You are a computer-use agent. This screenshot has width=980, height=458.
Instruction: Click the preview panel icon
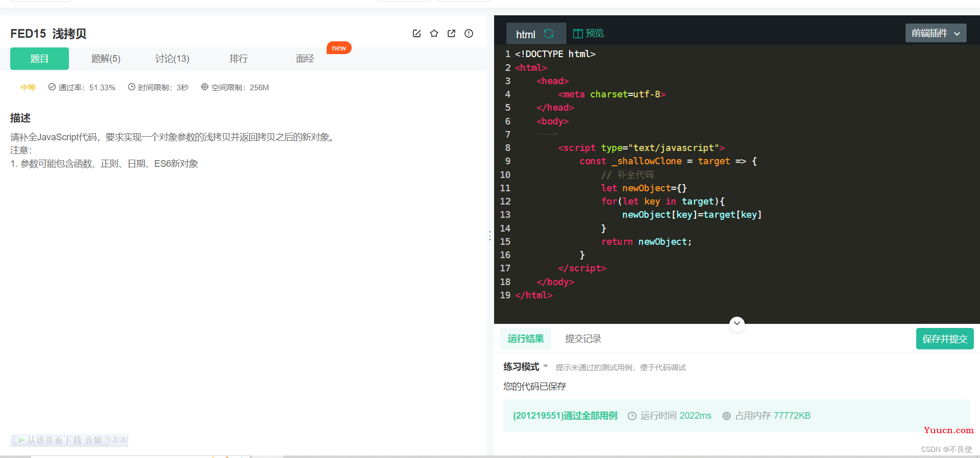(x=578, y=34)
